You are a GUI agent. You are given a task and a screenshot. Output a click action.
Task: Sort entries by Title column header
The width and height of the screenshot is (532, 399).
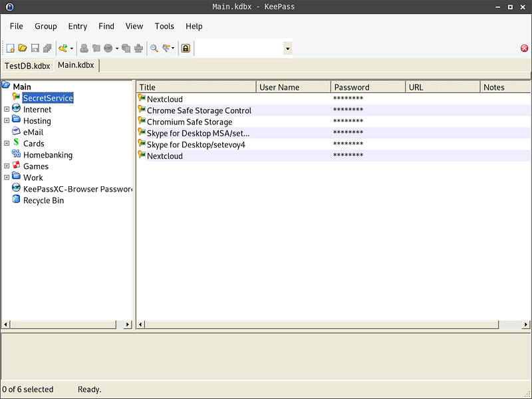click(x=196, y=87)
